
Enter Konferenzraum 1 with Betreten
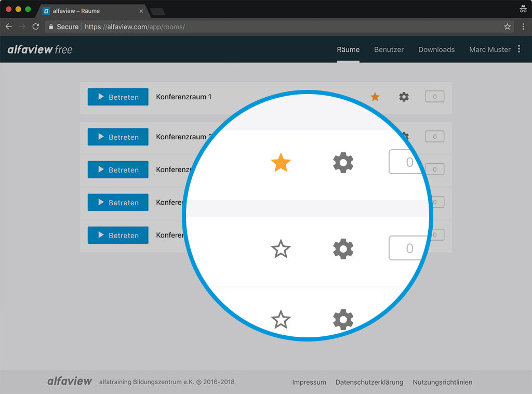[x=118, y=97]
